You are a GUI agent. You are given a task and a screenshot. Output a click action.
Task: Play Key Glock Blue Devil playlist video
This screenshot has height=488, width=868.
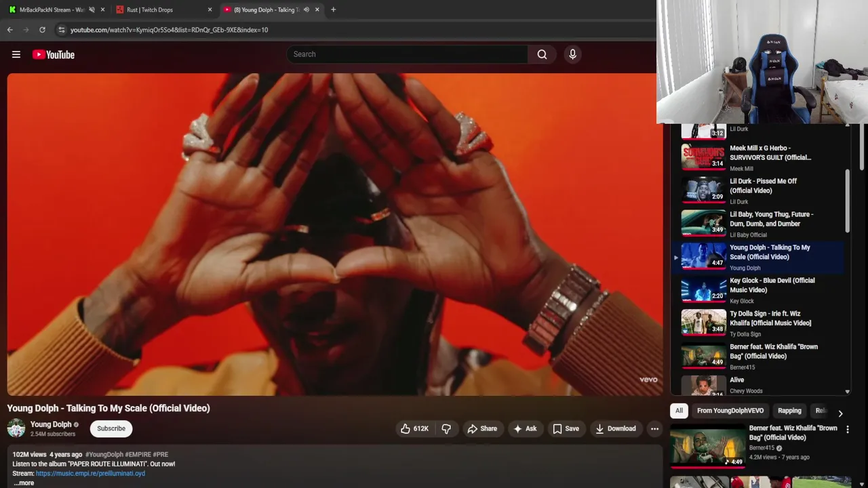758,290
